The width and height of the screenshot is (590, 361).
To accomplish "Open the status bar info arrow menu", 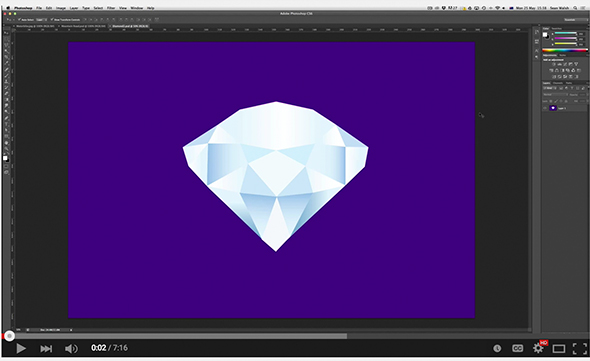I will [x=71, y=330].
